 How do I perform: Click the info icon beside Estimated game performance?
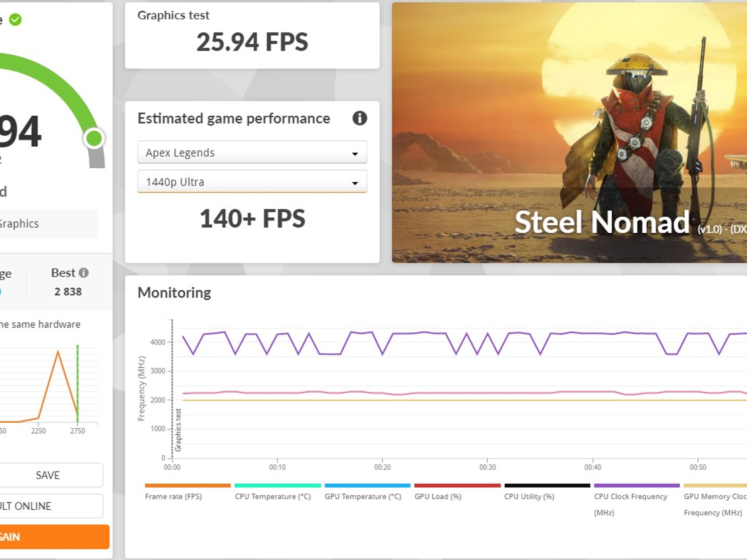[x=359, y=118]
